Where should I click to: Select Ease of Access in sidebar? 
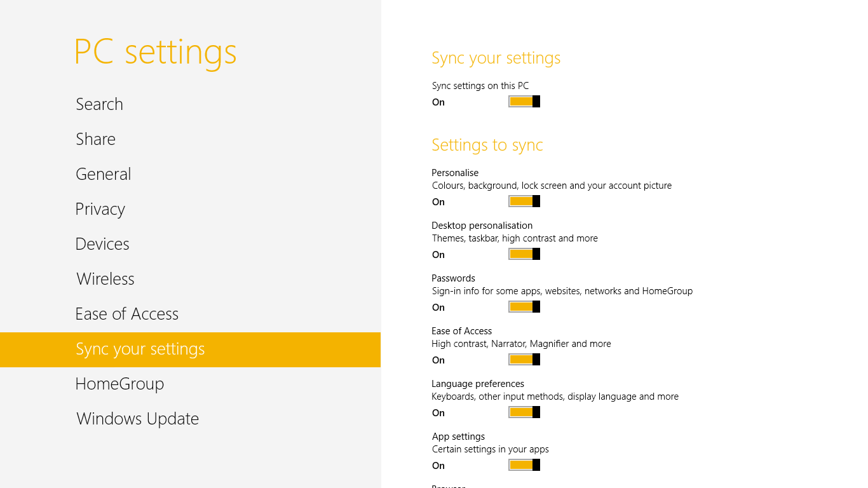click(x=127, y=314)
